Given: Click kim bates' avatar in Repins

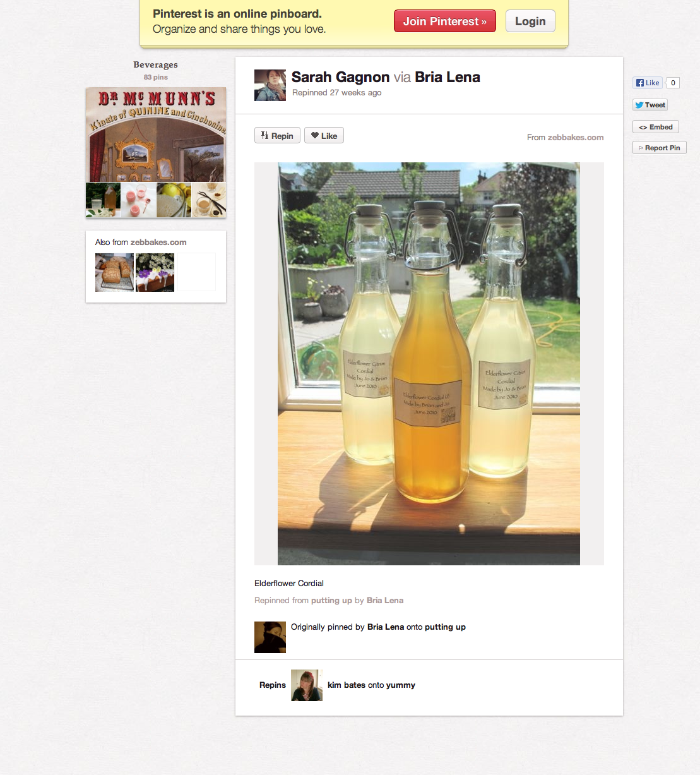Looking at the screenshot, I should 307,685.
